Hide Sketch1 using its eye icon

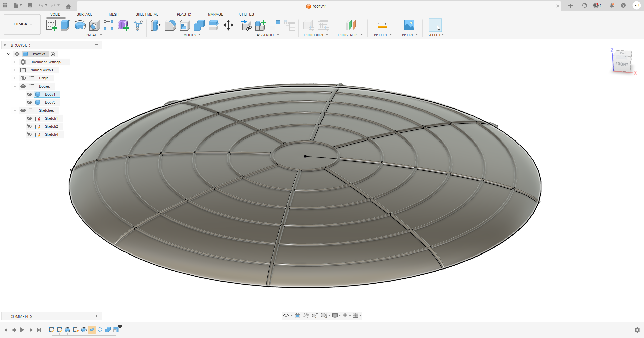[x=29, y=118]
